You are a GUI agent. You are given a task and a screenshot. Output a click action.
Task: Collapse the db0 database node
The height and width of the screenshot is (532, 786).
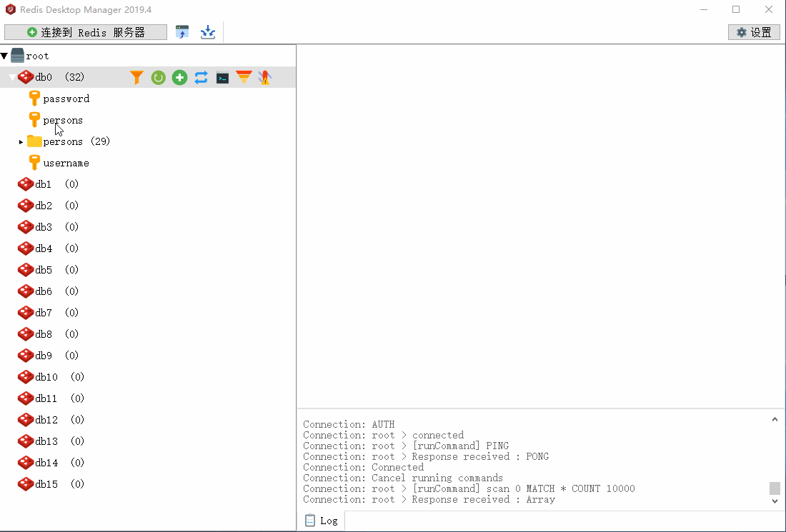pyautogui.click(x=12, y=77)
